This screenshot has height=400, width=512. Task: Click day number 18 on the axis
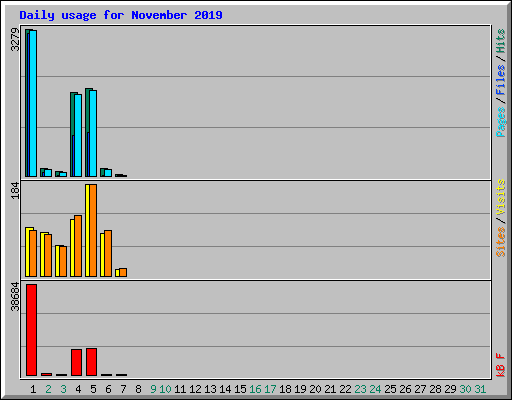click(x=285, y=389)
